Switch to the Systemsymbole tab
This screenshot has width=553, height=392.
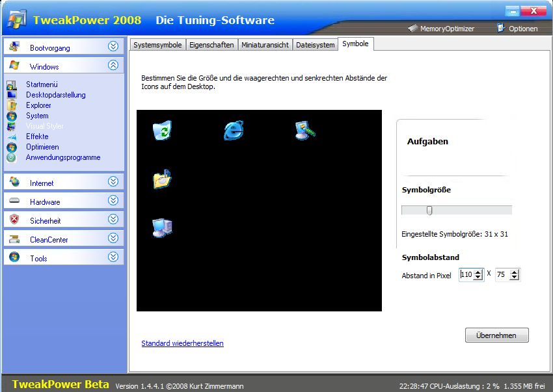(x=157, y=45)
